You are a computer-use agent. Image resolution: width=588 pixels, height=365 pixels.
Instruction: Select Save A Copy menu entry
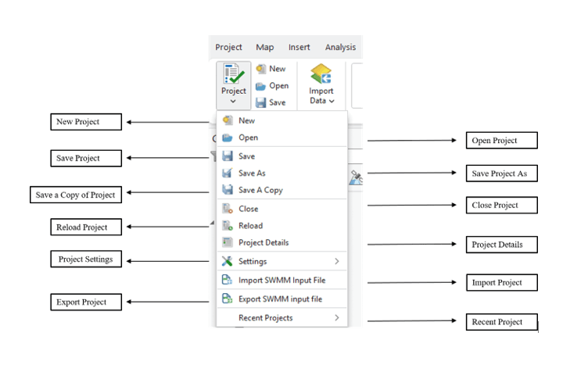point(282,190)
